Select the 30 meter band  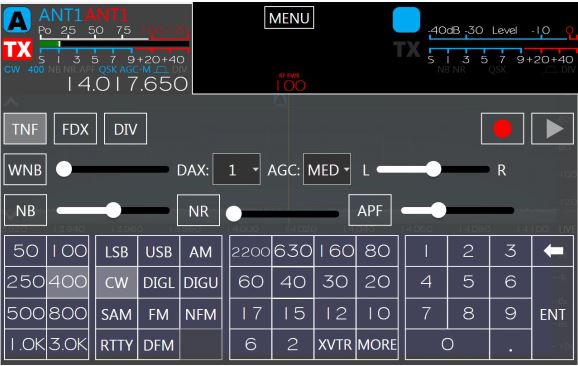coord(335,282)
